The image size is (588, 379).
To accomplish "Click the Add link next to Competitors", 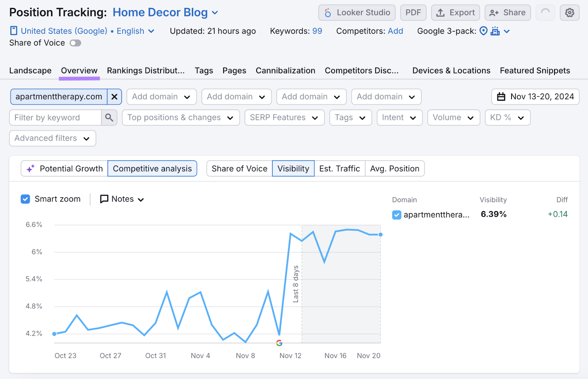I will click(x=395, y=31).
